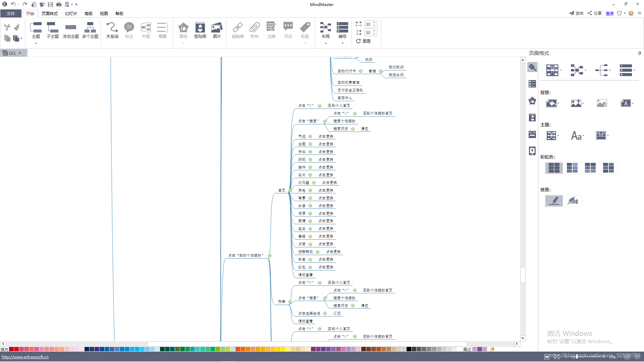This screenshot has height=362, width=644.
Task: Switch to the 视图 tab
Action: point(104,13)
